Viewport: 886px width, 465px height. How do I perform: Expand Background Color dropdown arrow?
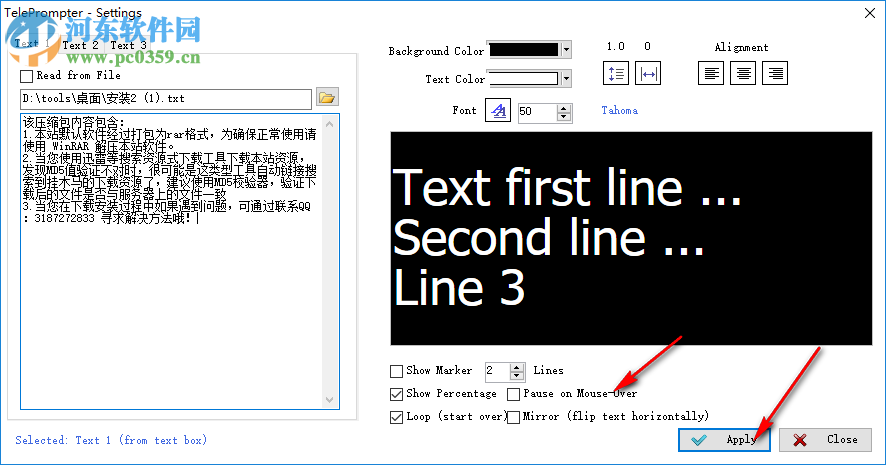point(566,50)
